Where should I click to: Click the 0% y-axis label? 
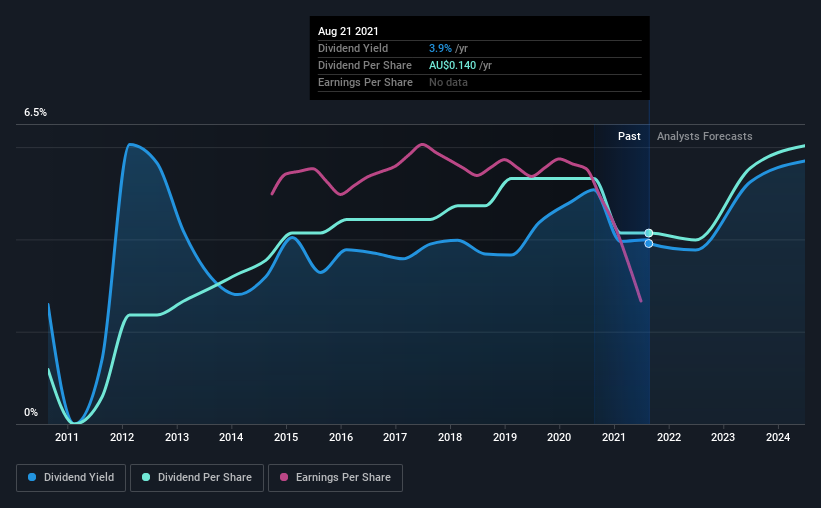[31, 413]
